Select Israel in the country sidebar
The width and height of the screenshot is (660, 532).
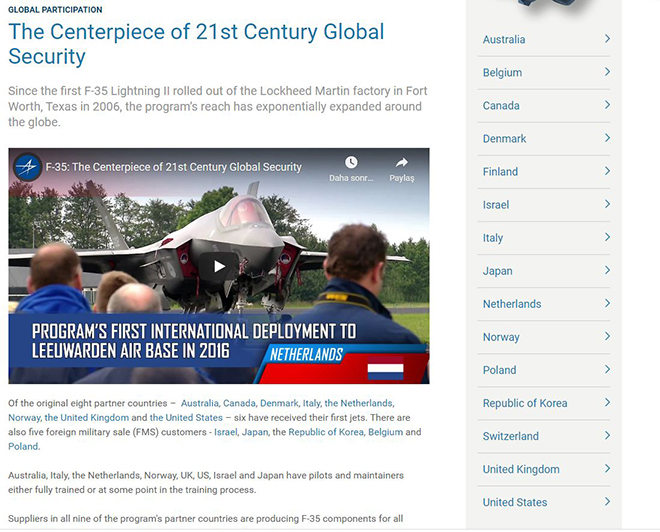tap(496, 205)
